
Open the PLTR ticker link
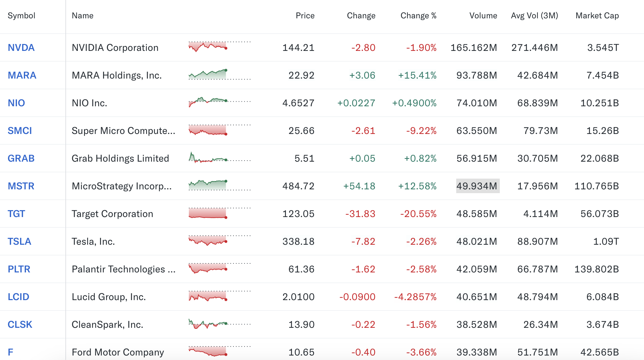19,269
